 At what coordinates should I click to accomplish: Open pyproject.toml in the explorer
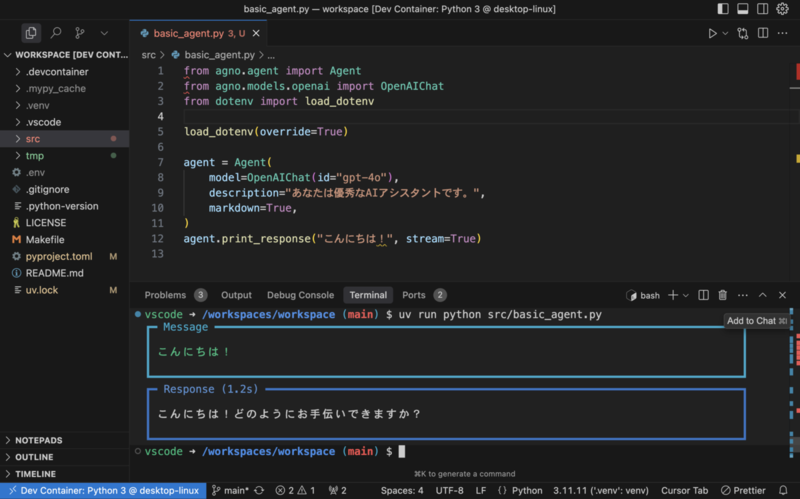click(59, 256)
